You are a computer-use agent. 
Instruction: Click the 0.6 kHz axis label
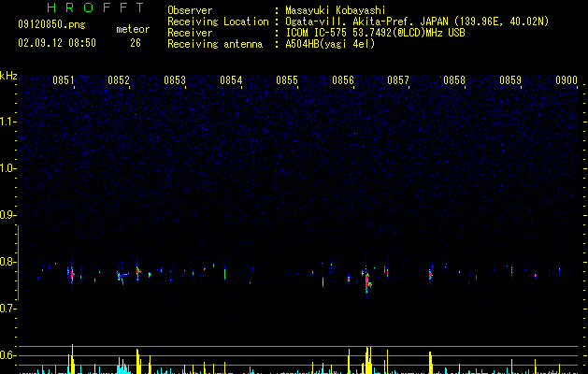coord(7,355)
